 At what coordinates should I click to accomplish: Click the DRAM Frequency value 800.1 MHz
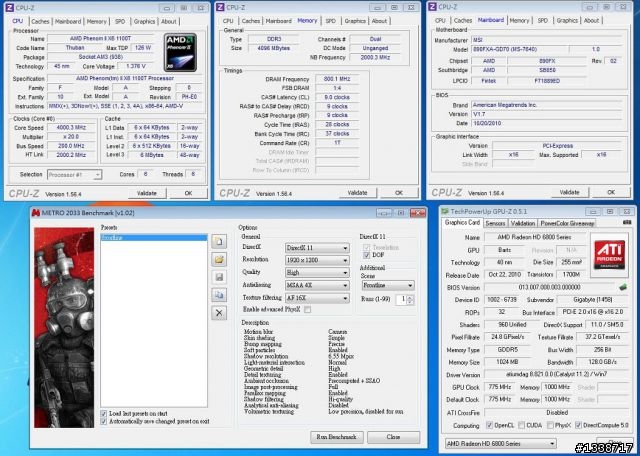[337, 79]
